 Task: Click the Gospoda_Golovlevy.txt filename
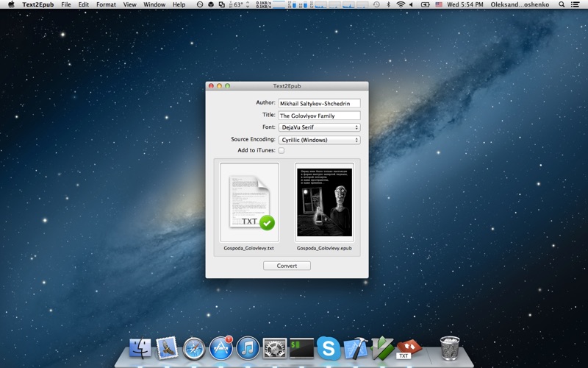coord(248,248)
